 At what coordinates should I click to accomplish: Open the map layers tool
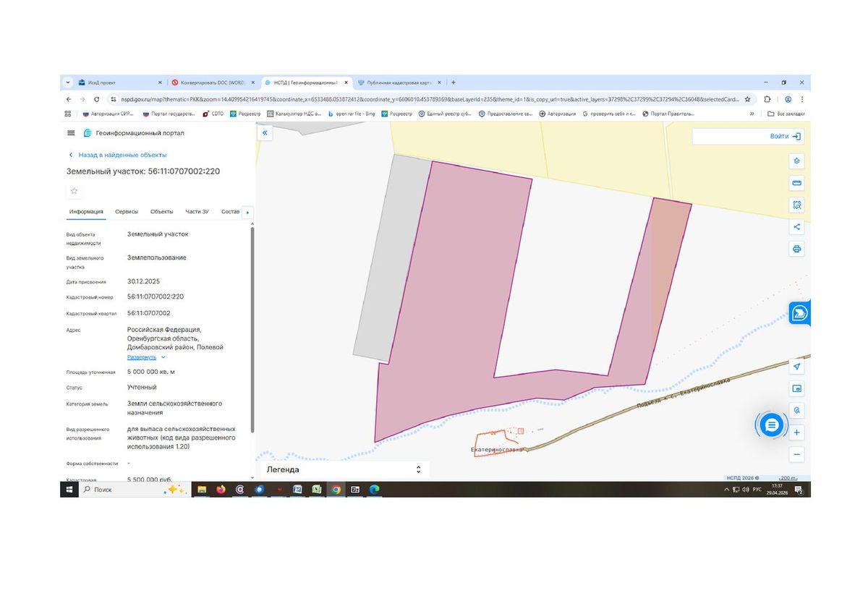pos(796,161)
